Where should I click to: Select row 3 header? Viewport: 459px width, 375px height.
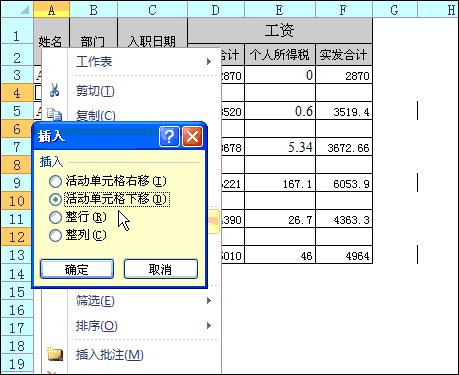17,74
